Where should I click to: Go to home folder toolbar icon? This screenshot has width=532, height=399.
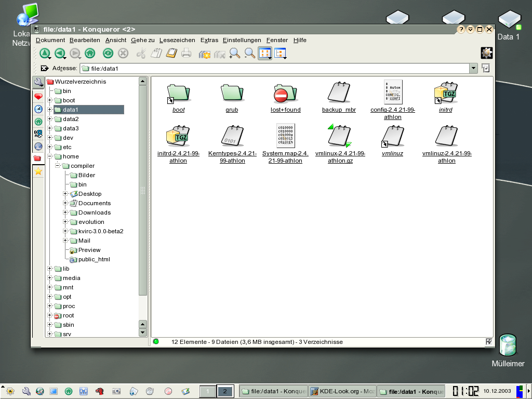click(90, 54)
